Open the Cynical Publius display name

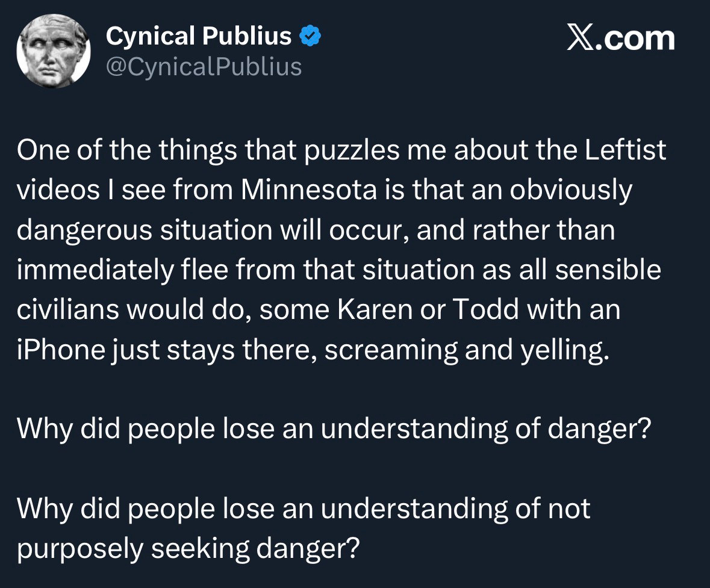(199, 37)
